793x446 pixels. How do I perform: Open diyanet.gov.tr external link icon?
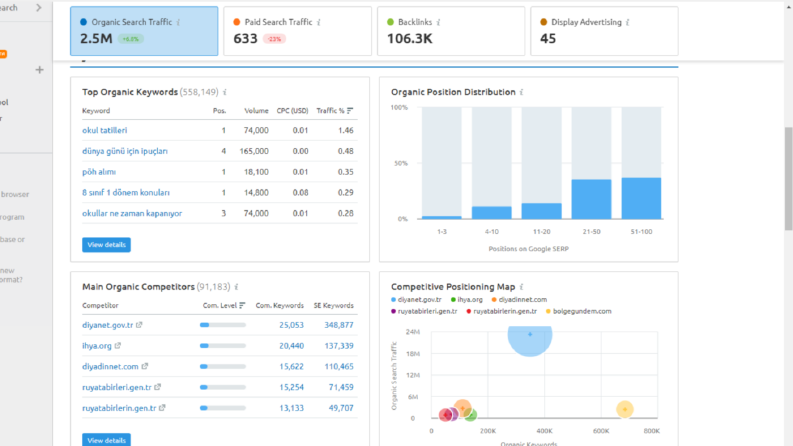(x=139, y=325)
